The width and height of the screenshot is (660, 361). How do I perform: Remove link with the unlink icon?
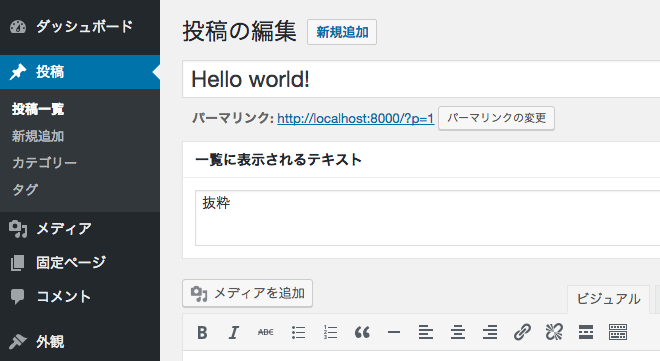(554, 332)
